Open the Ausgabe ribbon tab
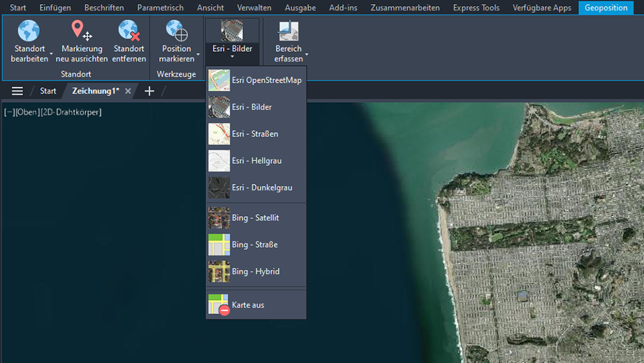Screen dimensions: 644x363 point(300,8)
